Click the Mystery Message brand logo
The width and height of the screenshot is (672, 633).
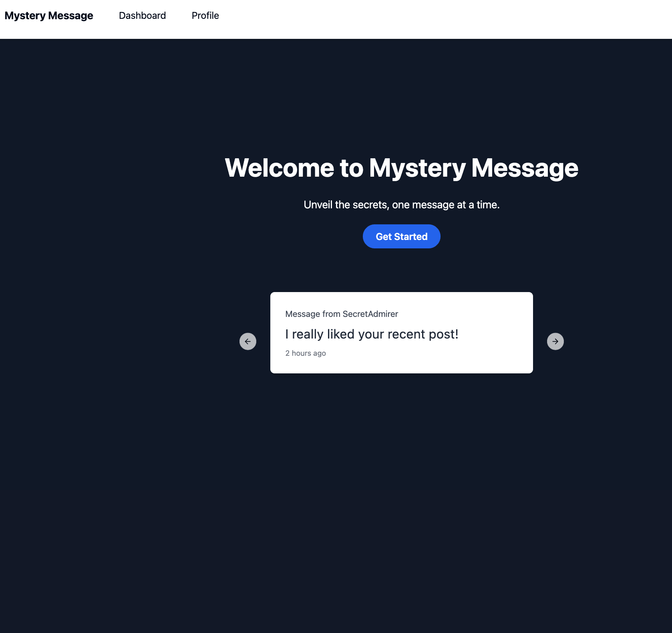tap(49, 16)
